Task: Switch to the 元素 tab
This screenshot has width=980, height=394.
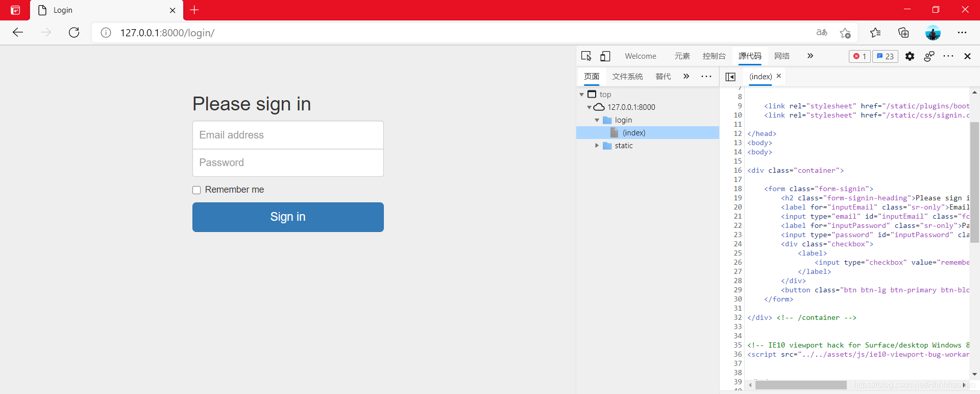Action: [x=682, y=56]
